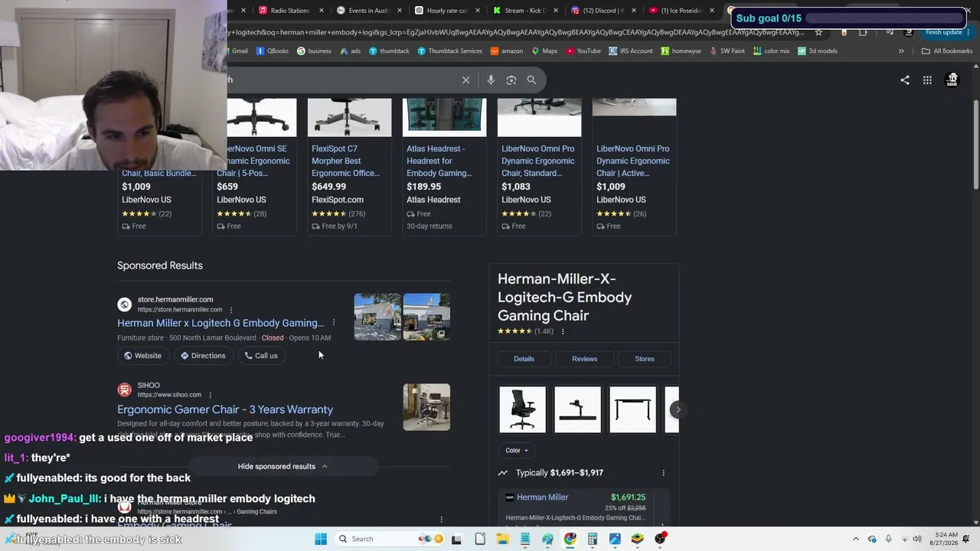
Task: Open File Explorer from the taskbar
Action: pos(502,539)
